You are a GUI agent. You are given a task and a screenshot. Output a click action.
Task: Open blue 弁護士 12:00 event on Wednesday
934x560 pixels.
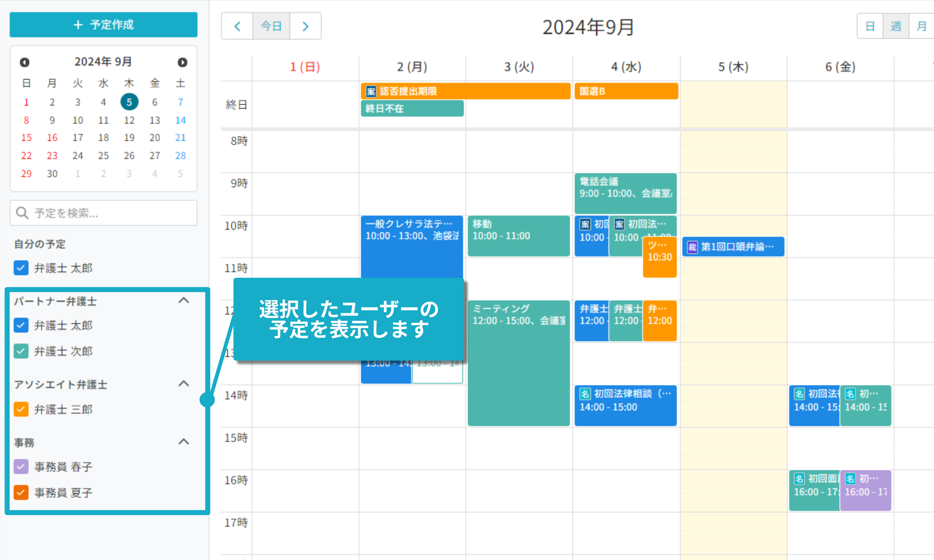[591, 321]
